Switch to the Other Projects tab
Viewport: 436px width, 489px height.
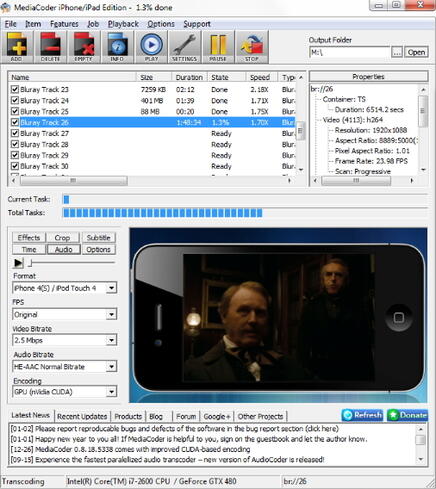[260, 416]
